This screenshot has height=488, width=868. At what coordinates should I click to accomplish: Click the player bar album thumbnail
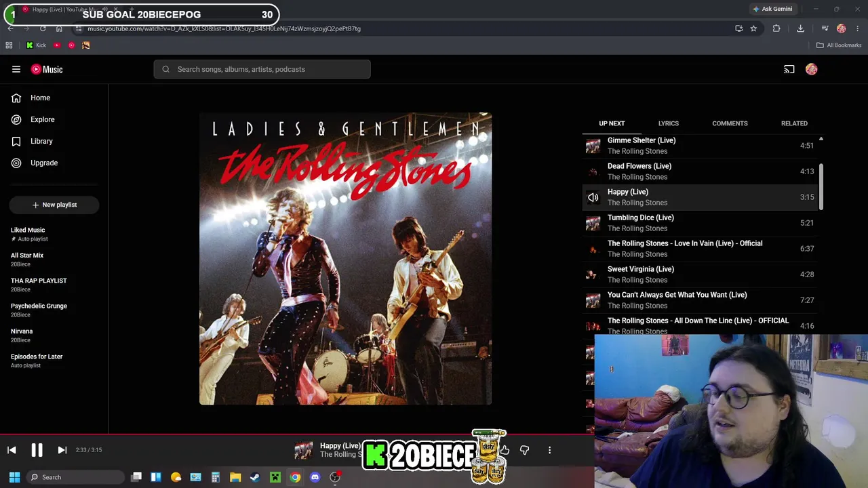(x=304, y=450)
